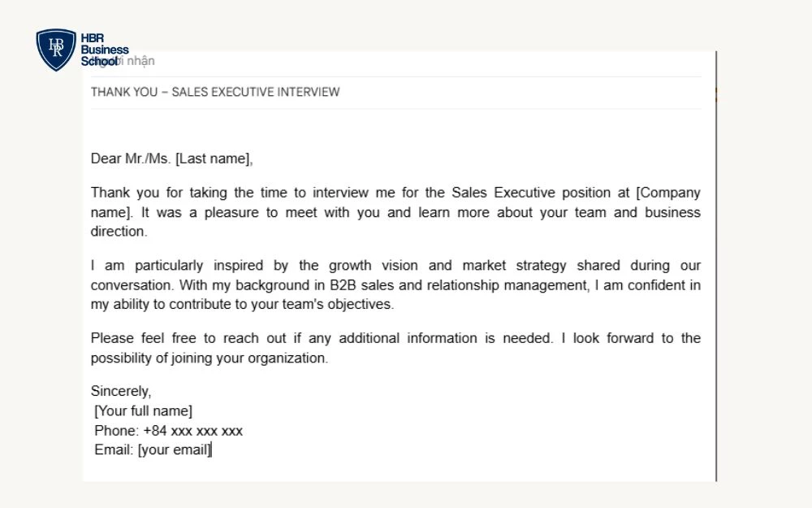Screen dimensions: 812x508
Task: Click the [Company name] placeholder text
Action: 395,202
